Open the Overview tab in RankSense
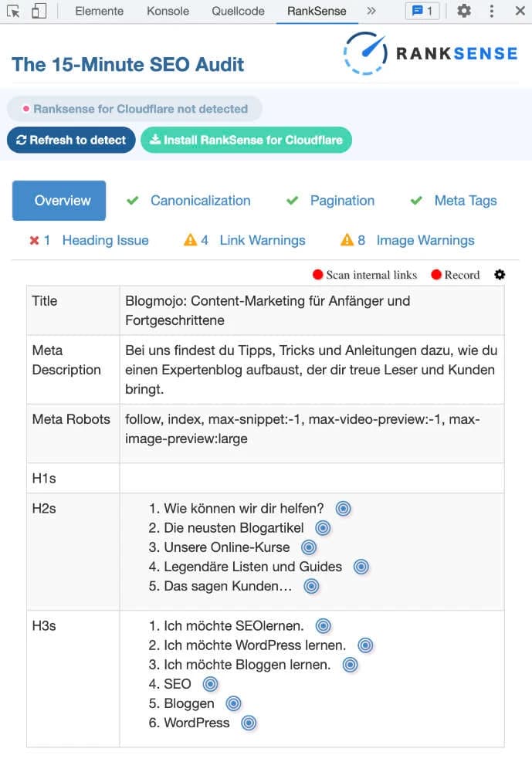 pyautogui.click(x=59, y=200)
